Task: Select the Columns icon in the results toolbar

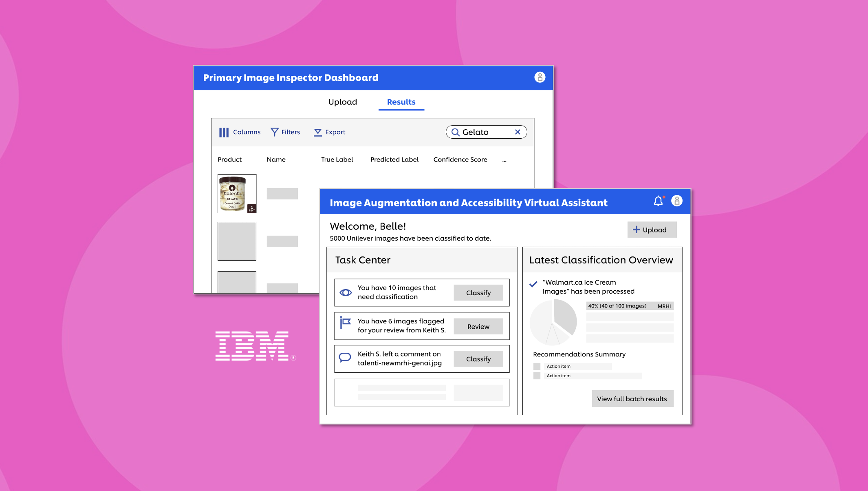Action: (x=224, y=132)
